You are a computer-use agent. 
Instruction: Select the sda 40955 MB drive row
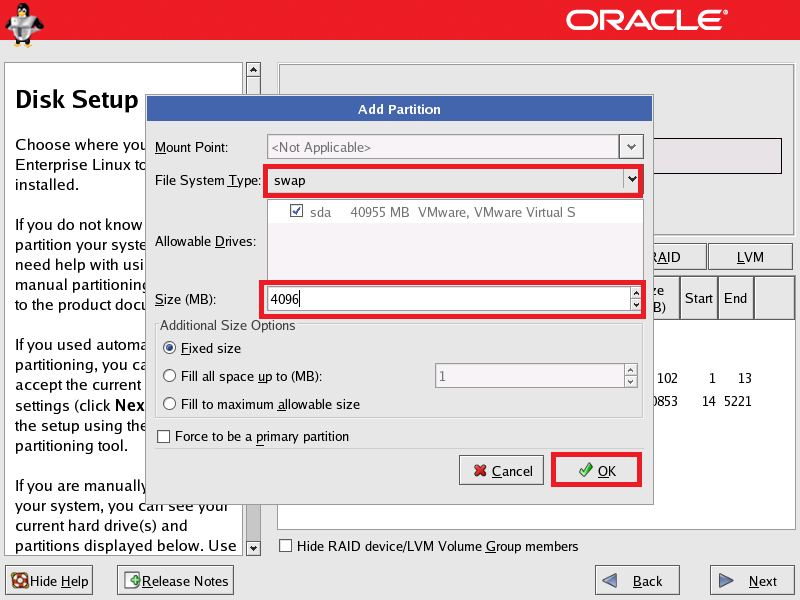[455, 212]
